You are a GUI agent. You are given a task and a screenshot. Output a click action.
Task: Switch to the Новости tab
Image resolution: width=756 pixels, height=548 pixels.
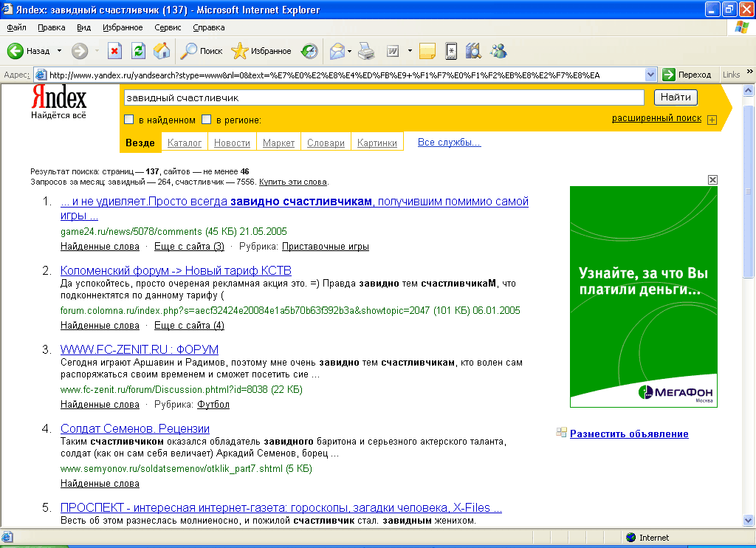coord(232,143)
